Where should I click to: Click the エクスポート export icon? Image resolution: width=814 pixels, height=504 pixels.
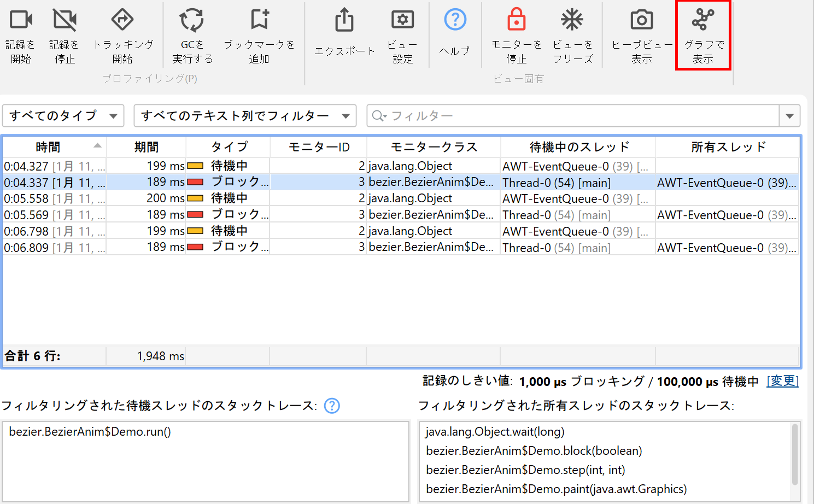[344, 20]
